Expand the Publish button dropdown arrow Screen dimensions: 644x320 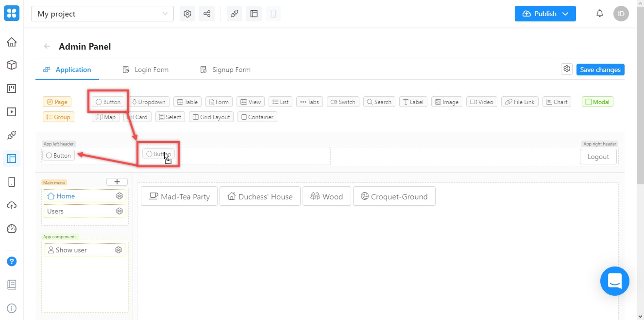tap(565, 14)
